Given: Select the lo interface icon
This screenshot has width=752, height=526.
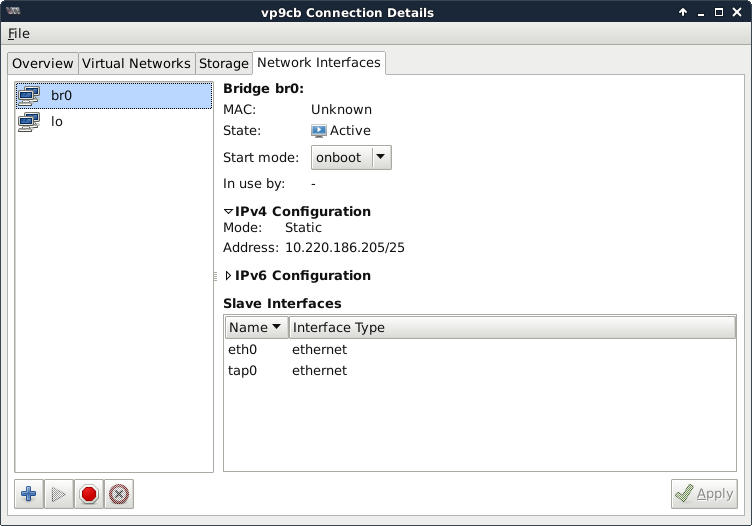Looking at the screenshot, I should 29,122.
